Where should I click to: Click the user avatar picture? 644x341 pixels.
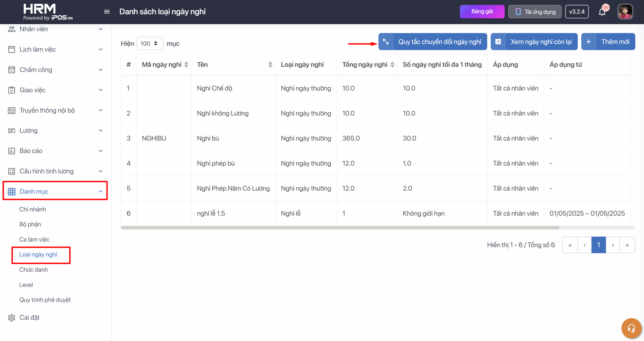[625, 12]
